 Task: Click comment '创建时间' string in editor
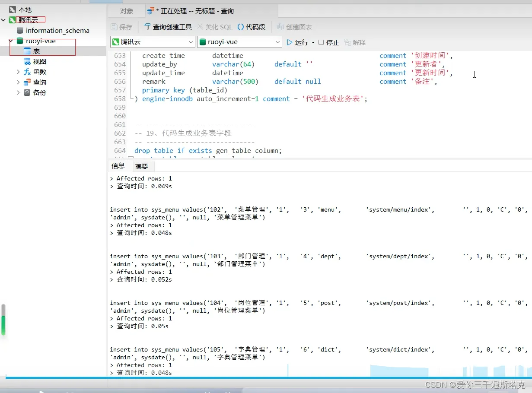click(x=430, y=56)
